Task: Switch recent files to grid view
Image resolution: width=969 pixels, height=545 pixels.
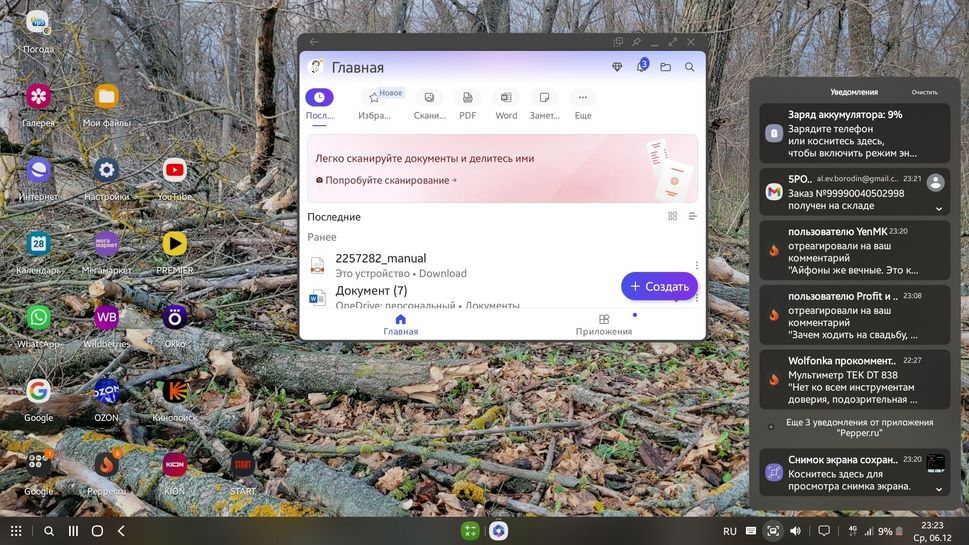Action: 672,216
